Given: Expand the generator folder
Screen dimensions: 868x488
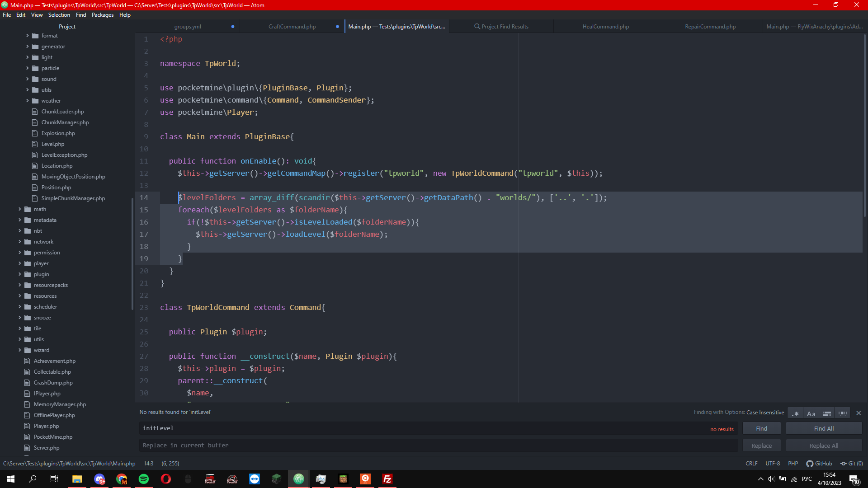Looking at the screenshot, I should 28,47.
